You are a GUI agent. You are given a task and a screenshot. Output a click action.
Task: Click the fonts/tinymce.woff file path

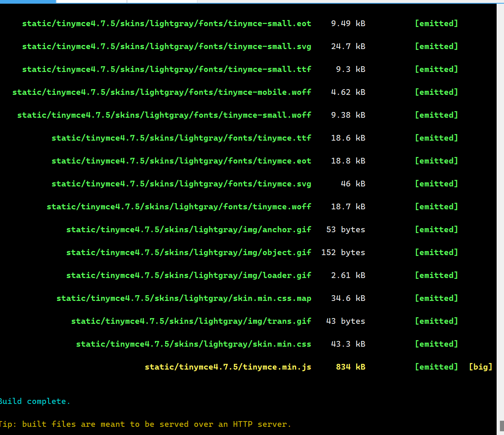[179, 207]
